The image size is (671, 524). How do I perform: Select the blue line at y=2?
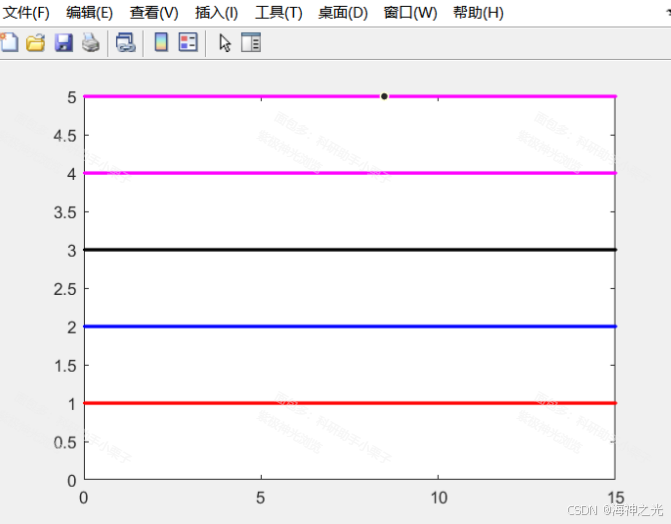pos(350,327)
